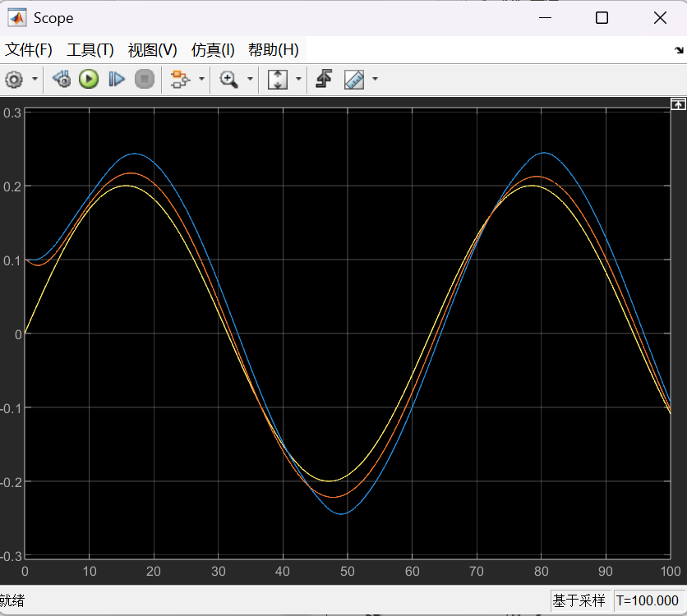Open the 仿真(I) menu
Image resolution: width=687 pixels, height=616 pixels.
pyautogui.click(x=213, y=50)
